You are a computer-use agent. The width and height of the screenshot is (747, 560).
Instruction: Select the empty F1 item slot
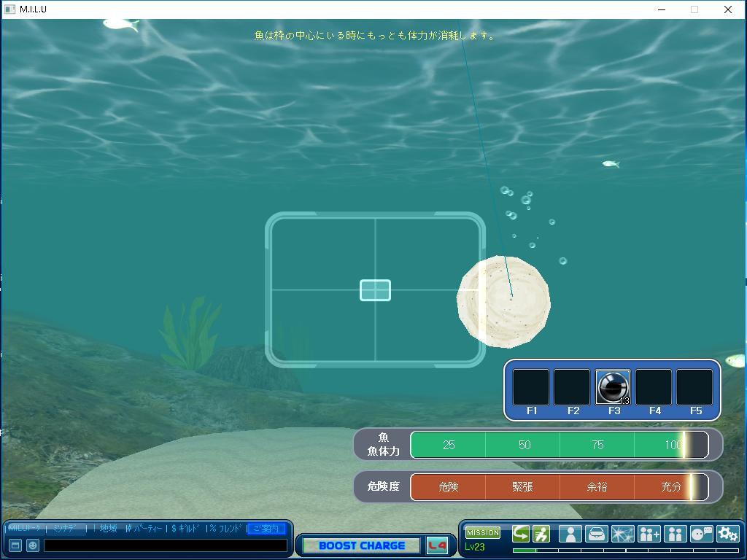pos(531,387)
